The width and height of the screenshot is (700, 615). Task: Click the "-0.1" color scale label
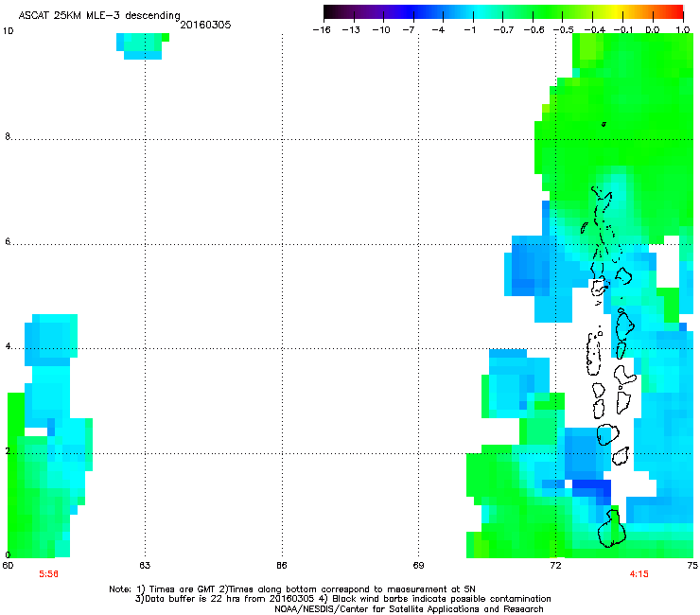(x=623, y=30)
